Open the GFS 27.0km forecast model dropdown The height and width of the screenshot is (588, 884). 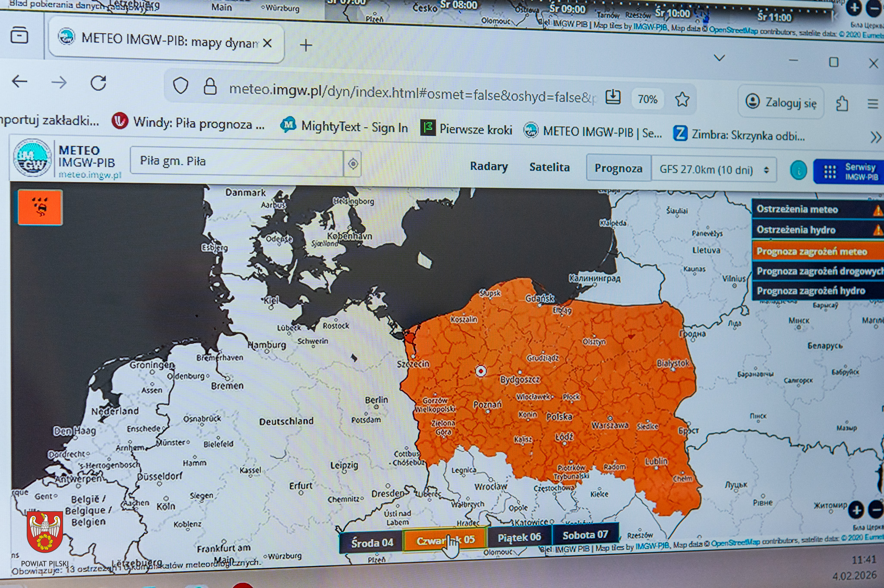point(714,170)
